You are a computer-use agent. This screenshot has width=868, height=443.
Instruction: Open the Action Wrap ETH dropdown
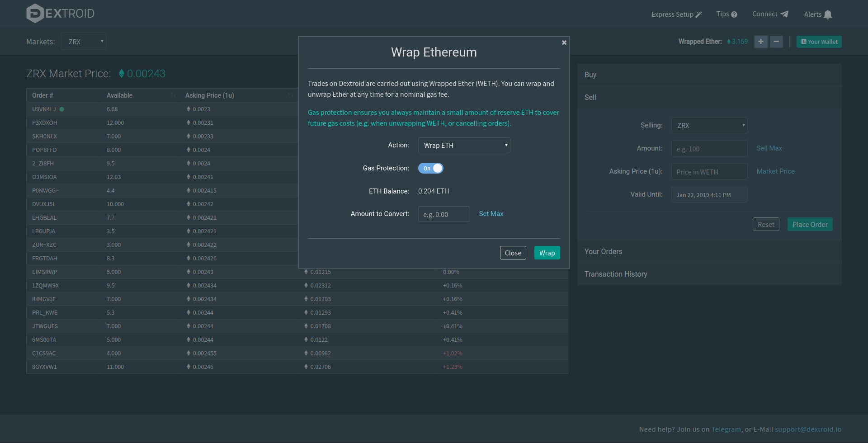coord(464,145)
